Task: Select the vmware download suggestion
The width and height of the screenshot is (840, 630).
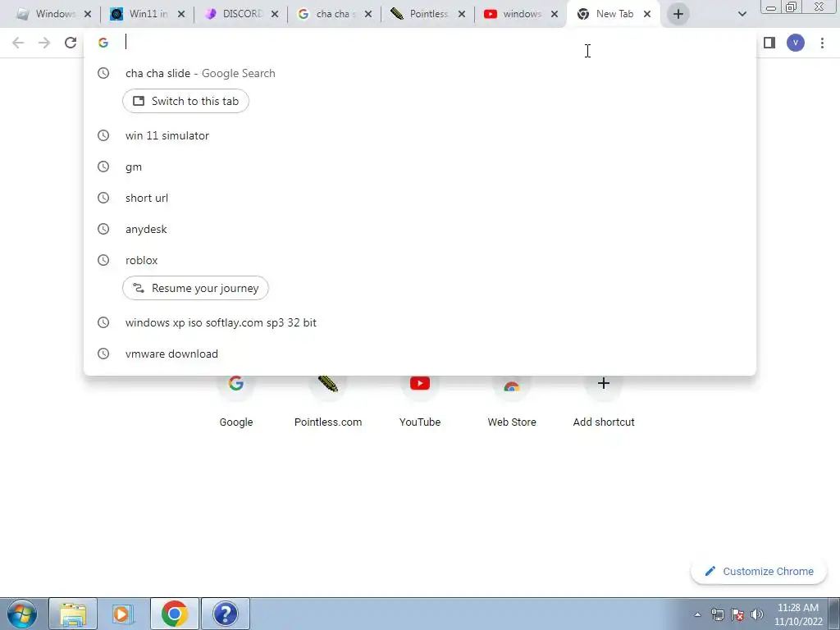Action: click(420, 354)
